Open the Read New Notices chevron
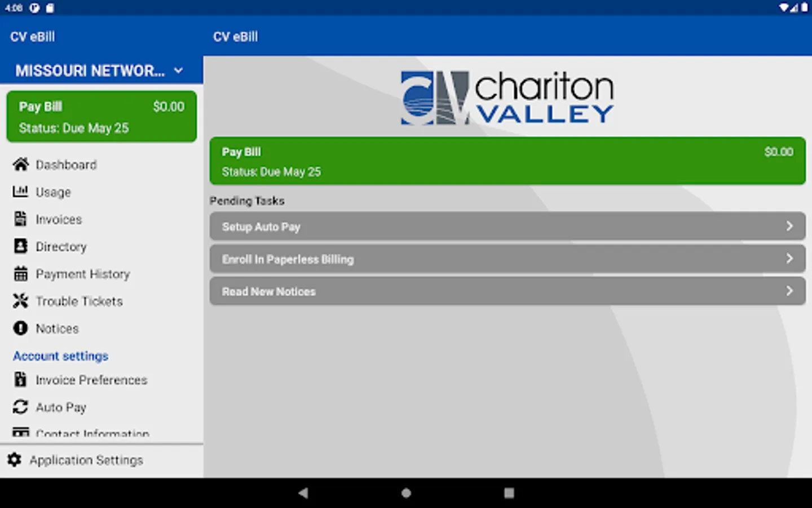Viewport: 812px width, 508px height. point(789,291)
